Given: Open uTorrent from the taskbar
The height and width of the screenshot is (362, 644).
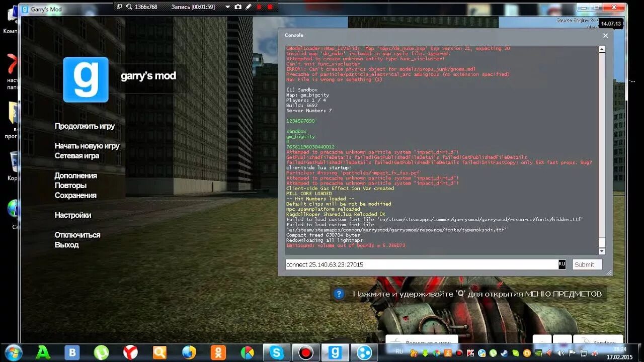Looking at the screenshot, I should pyautogui.click(x=101, y=353).
